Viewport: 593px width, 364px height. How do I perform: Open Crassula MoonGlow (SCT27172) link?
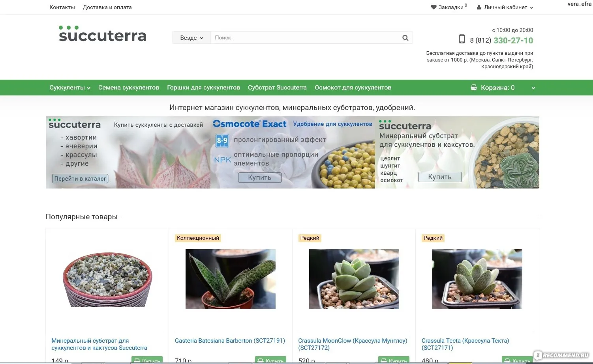[353, 344]
